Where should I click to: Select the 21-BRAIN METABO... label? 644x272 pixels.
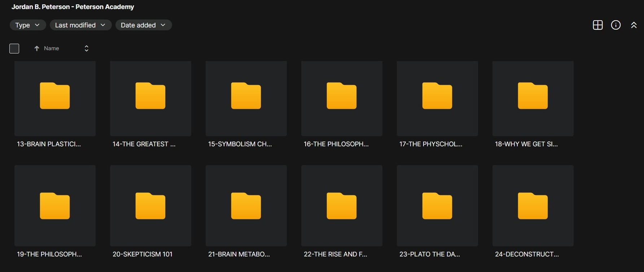[239, 254]
